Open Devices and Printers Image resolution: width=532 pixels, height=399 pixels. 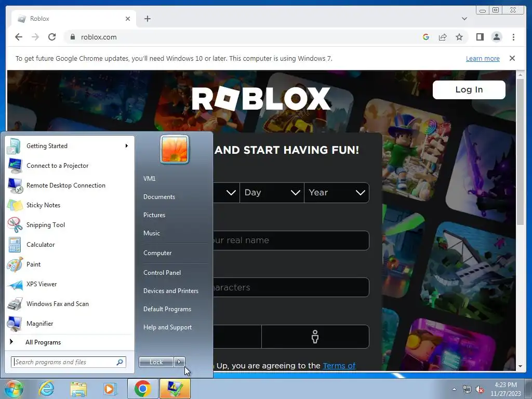tap(170, 291)
